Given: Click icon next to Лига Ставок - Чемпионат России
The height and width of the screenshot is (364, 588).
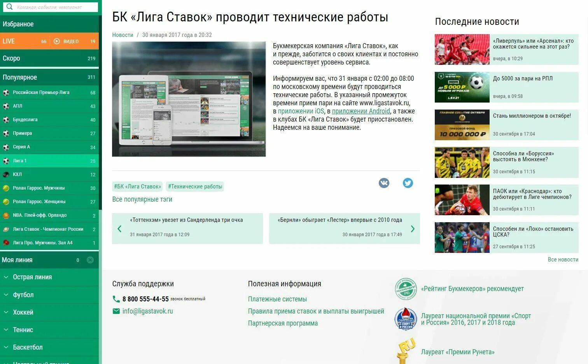Looking at the screenshot, I should (x=6, y=229).
